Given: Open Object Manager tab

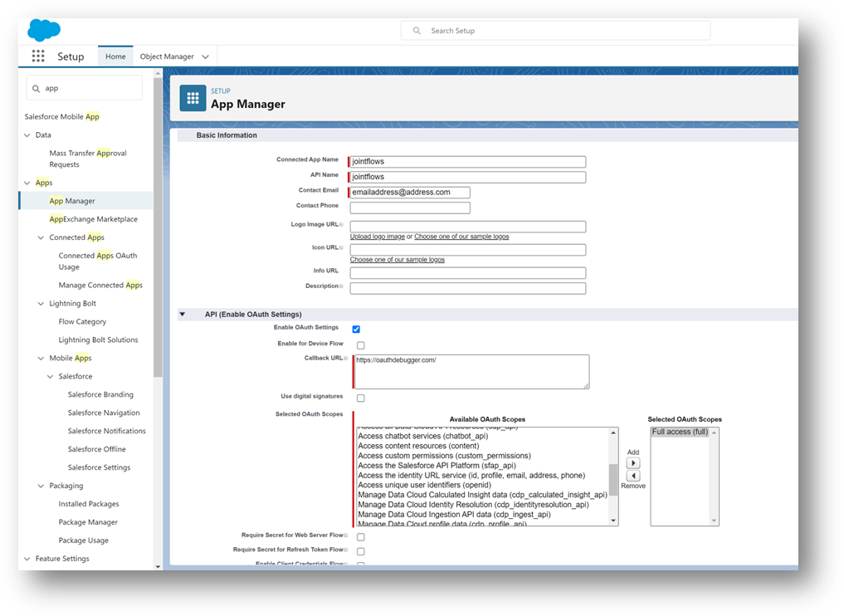Looking at the screenshot, I should (166, 56).
